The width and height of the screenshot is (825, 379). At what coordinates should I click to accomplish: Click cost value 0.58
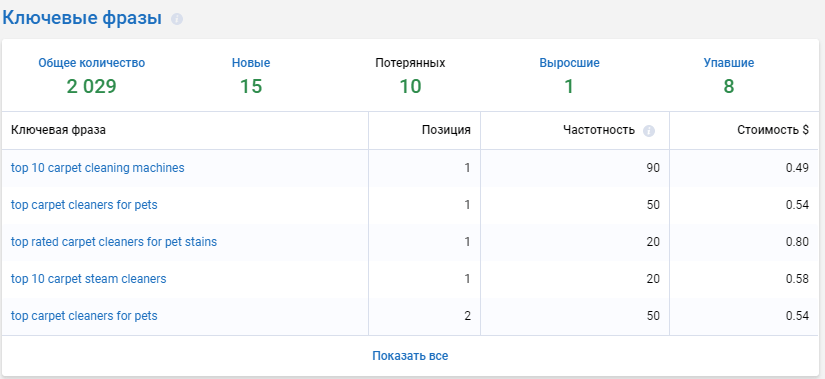click(798, 279)
